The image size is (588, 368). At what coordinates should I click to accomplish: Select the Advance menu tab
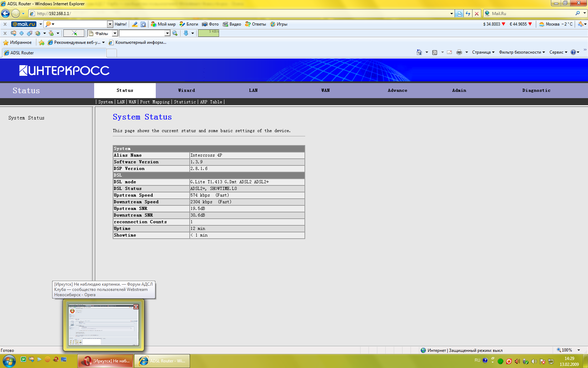click(x=397, y=90)
